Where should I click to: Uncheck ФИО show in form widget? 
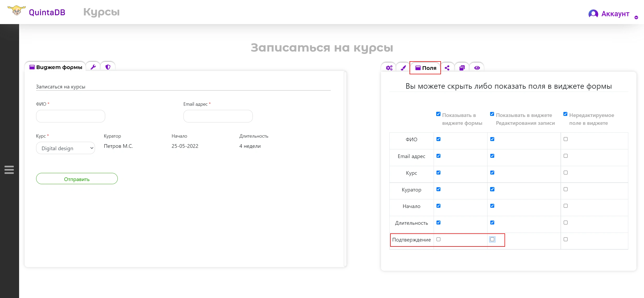click(x=439, y=139)
